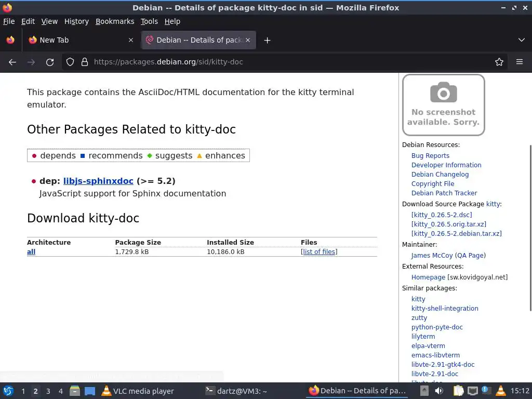Open the clipboard manager tray icon
The width and height of the screenshot is (532, 399).
(x=458, y=391)
